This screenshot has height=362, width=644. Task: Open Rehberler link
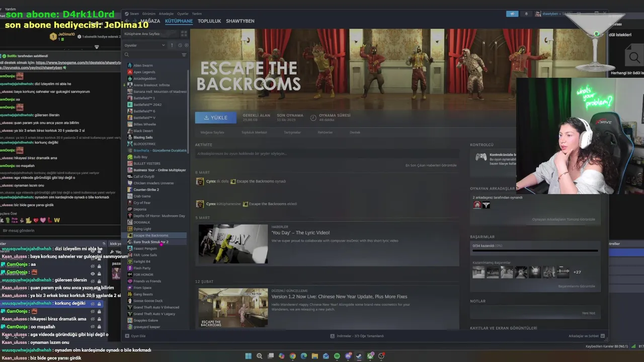325,132
